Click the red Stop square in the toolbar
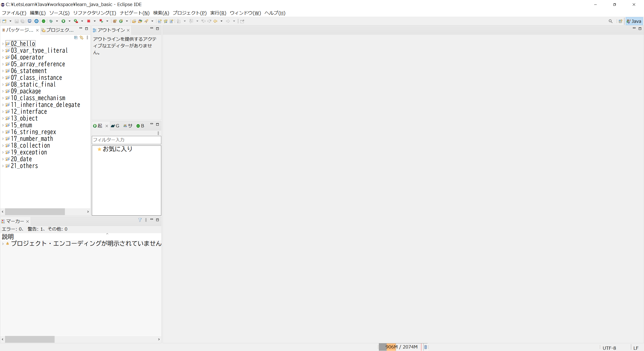 pyautogui.click(x=89, y=21)
